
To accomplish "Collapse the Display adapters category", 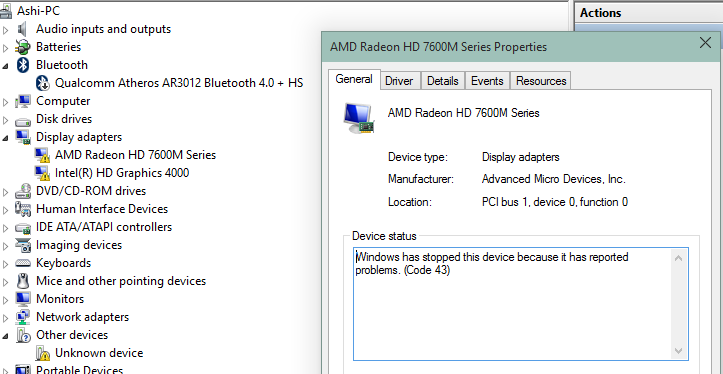I will pyautogui.click(x=5, y=138).
